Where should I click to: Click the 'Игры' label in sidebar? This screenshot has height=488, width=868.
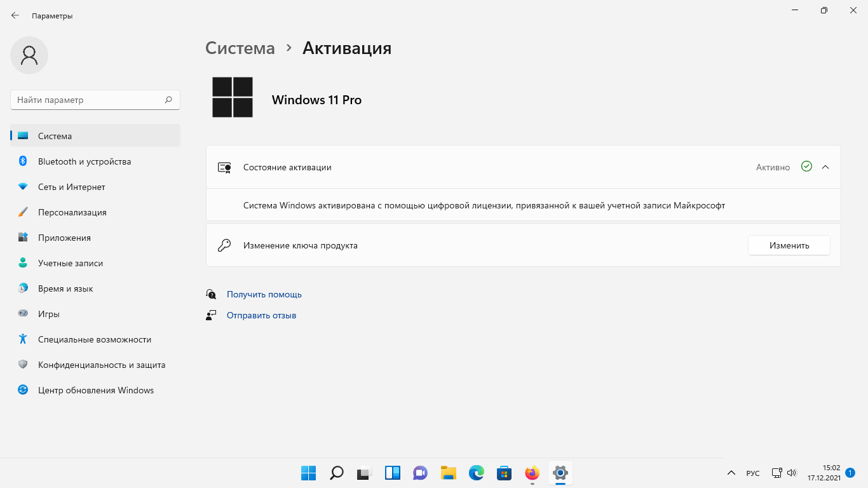[49, 314]
